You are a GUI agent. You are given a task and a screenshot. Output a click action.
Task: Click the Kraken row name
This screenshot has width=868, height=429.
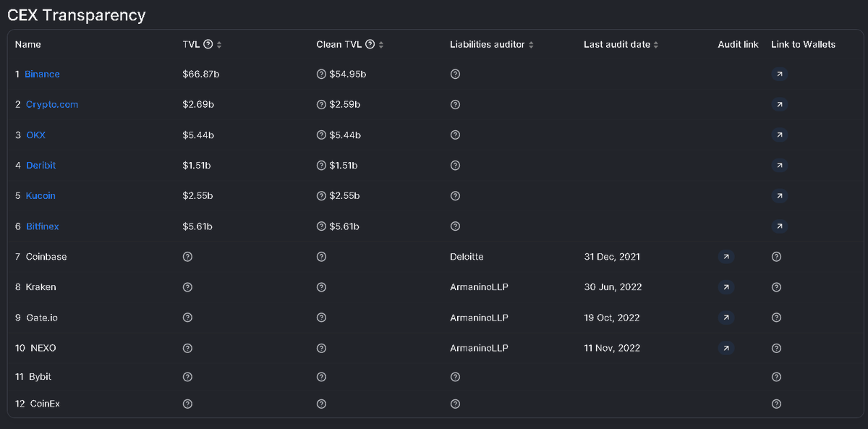click(x=41, y=287)
